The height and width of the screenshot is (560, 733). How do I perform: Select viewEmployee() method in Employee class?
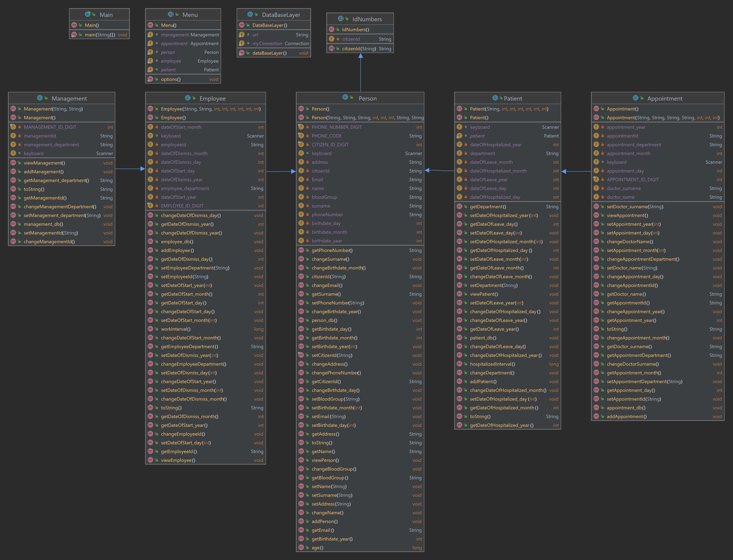click(178, 460)
